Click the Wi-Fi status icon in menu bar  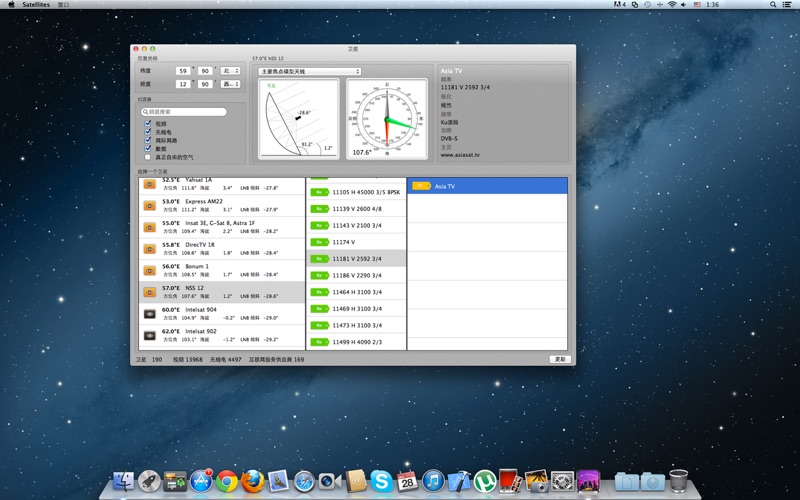pos(672,4)
